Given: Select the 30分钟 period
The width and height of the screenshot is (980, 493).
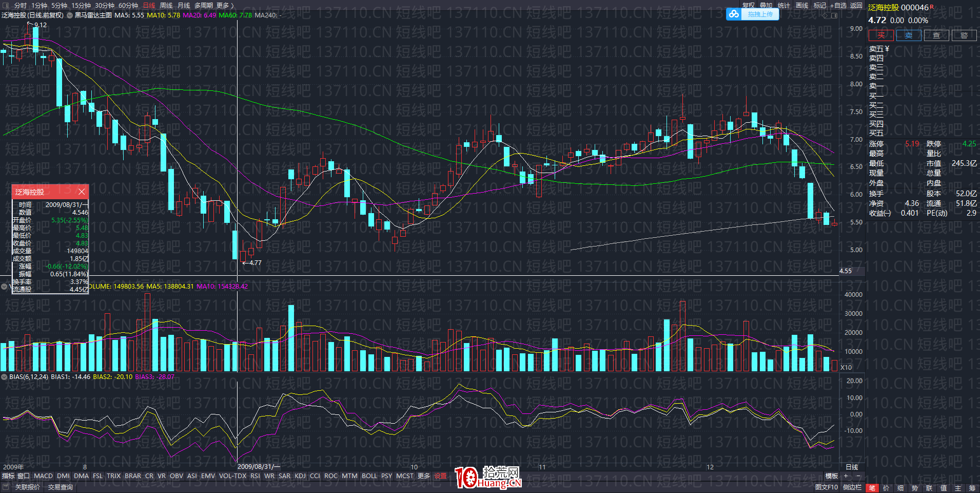Looking at the screenshot, I should click(105, 5).
